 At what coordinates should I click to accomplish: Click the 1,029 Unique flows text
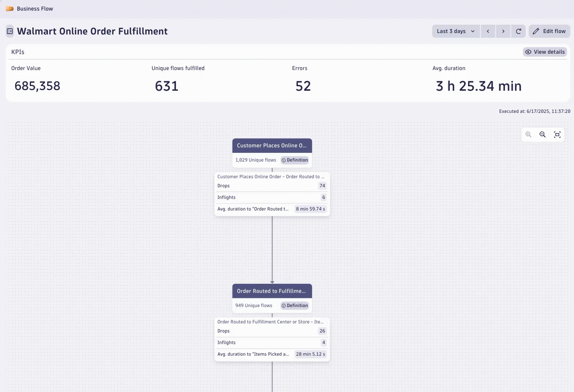[x=256, y=160]
